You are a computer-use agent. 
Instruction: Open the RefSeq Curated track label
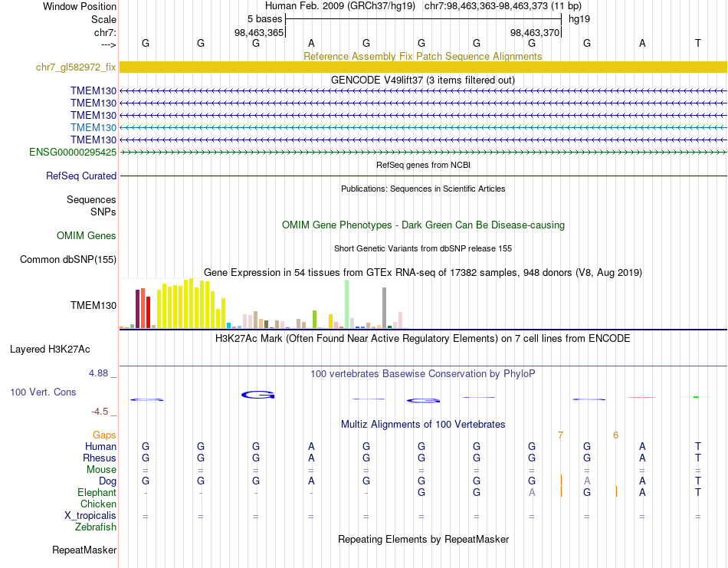(x=81, y=176)
